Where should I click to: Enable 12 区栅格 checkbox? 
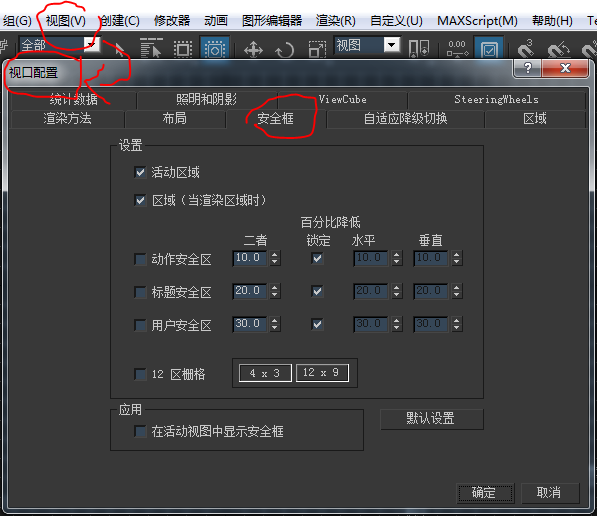tap(140, 374)
